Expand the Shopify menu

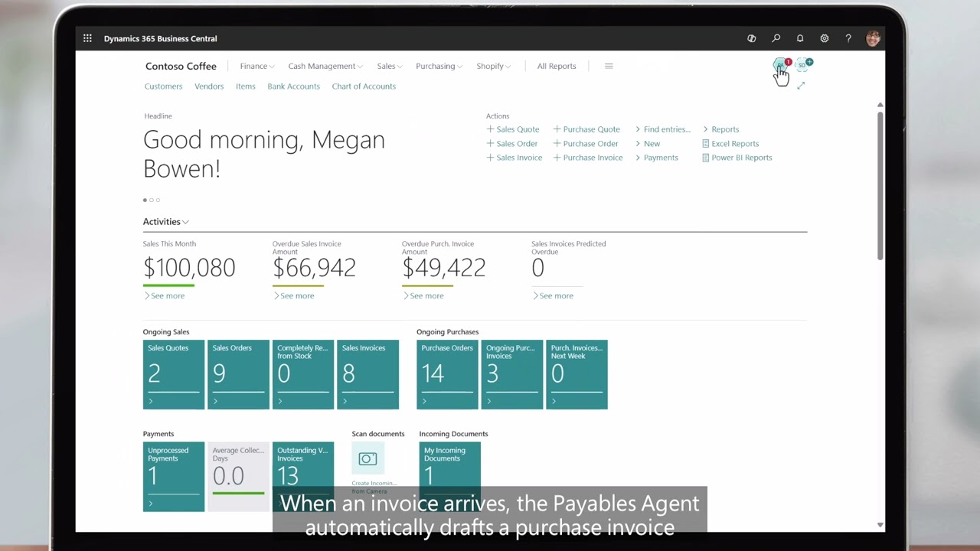click(x=494, y=66)
